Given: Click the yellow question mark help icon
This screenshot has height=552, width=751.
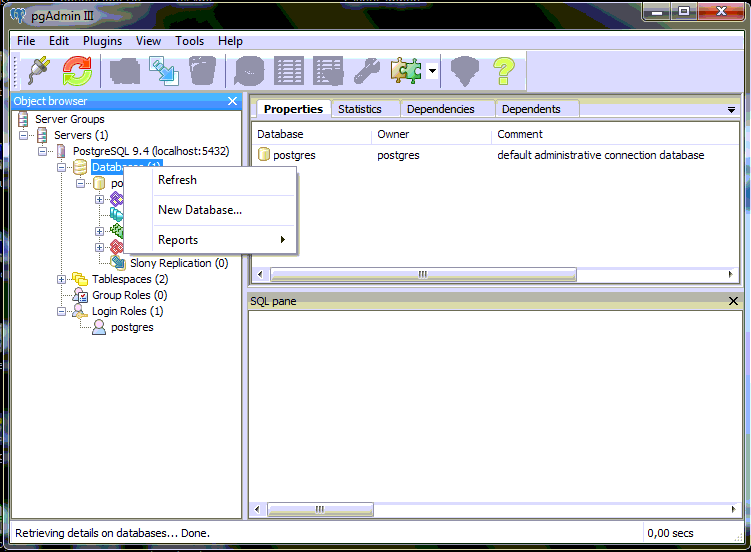Looking at the screenshot, I should pyautogui.click(x=504, y=71).
